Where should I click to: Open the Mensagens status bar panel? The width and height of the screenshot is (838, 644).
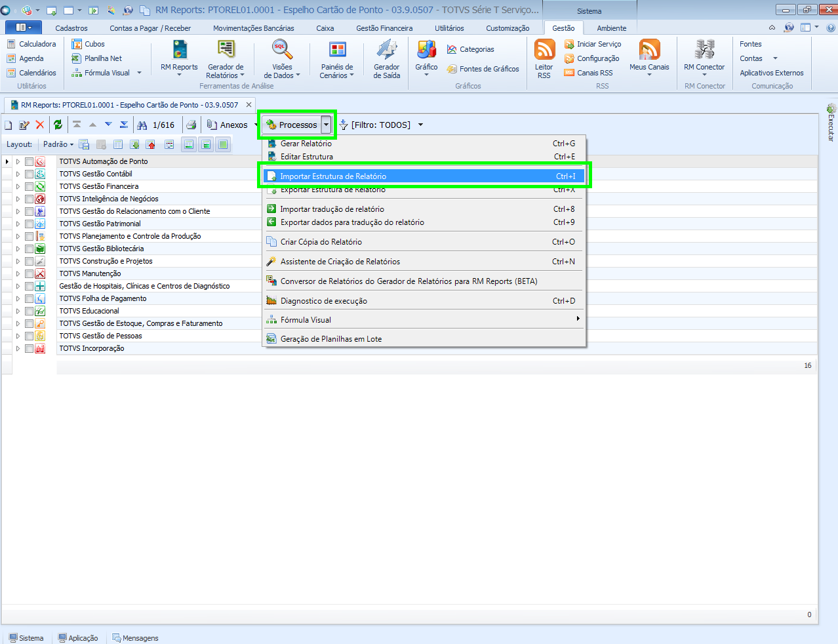pos(135,638)
